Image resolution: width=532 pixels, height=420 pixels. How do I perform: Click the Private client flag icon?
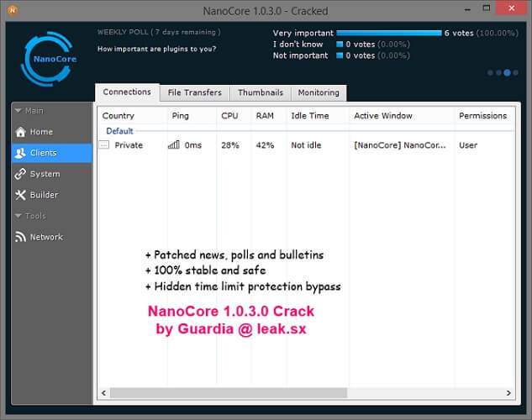104,145
